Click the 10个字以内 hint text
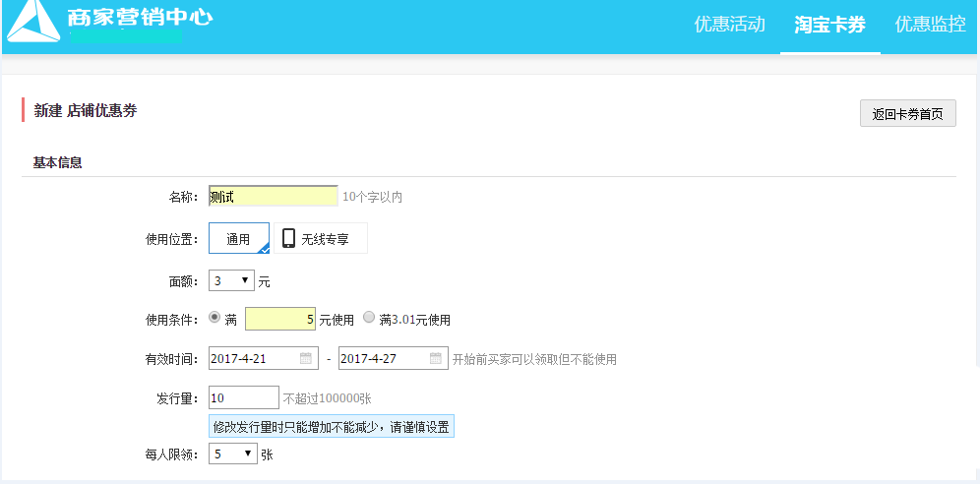This screenshot has height=484, width=980. 373,198
